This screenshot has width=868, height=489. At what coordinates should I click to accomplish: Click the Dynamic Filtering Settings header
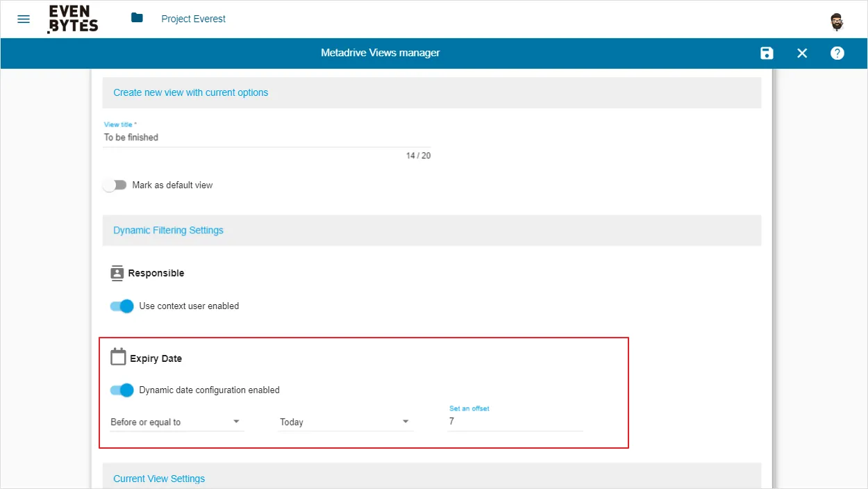point(432,230)
